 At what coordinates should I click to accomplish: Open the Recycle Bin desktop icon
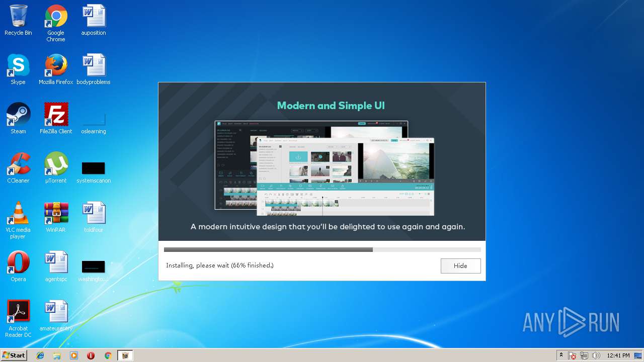click(x=18, y=20)
